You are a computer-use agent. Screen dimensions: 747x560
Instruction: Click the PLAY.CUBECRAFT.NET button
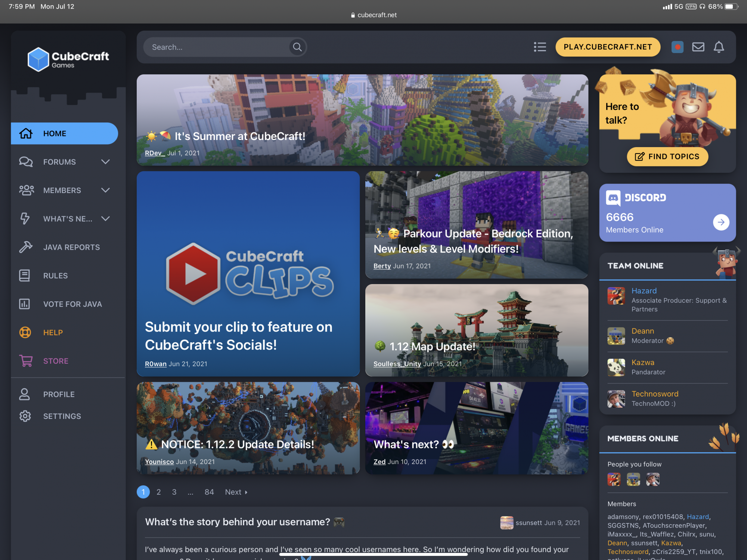608,47
